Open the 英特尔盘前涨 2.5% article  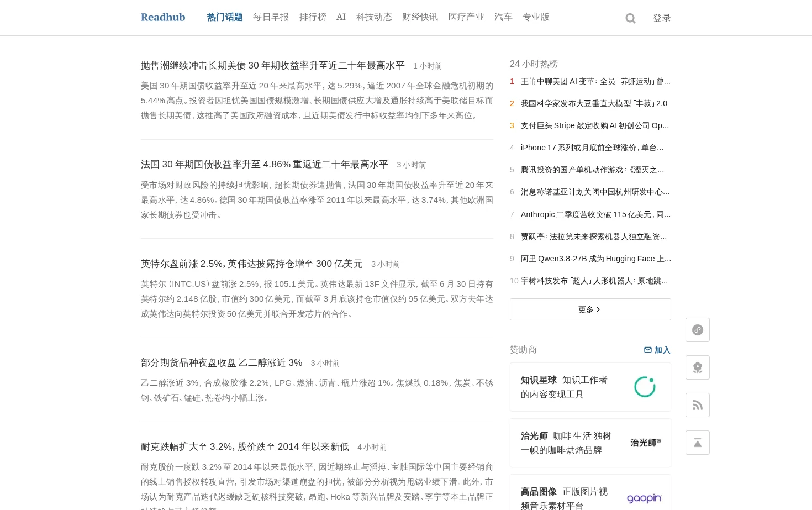(x=252, y=264)
